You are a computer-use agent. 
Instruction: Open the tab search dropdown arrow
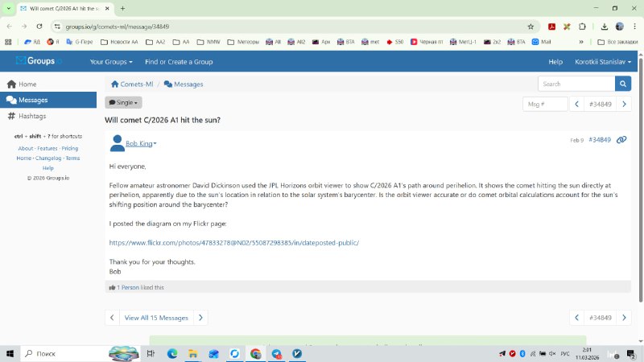[8, 8]
